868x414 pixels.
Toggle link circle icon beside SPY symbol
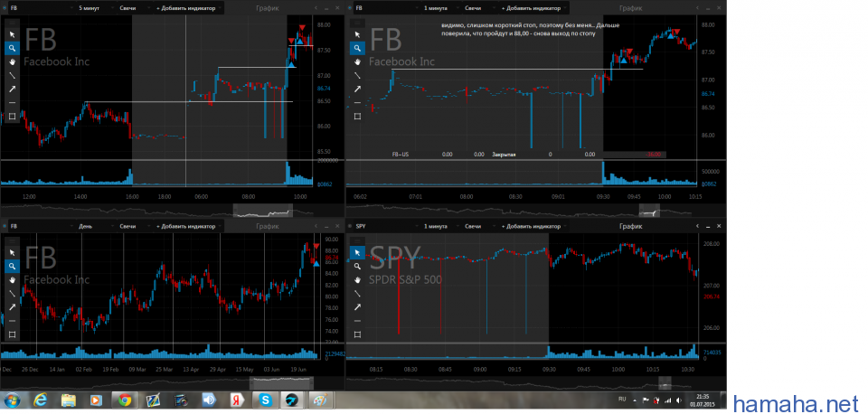(349, 226)
